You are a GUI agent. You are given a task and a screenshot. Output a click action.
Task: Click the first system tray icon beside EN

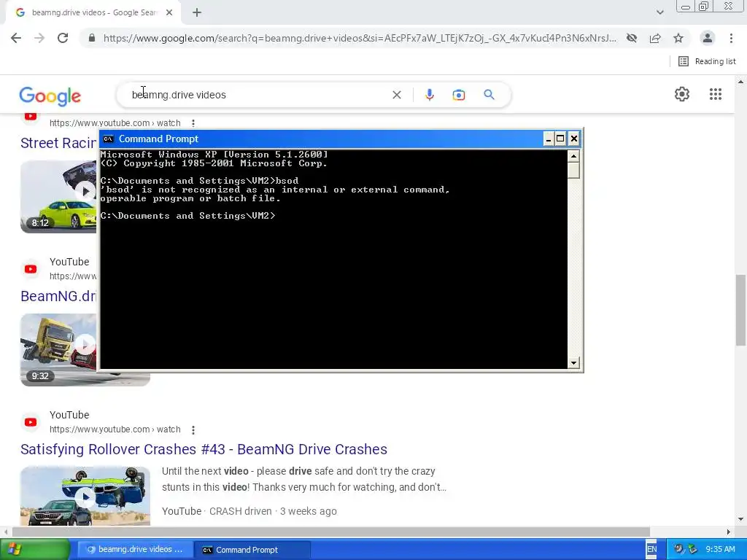tap(678, 549)
